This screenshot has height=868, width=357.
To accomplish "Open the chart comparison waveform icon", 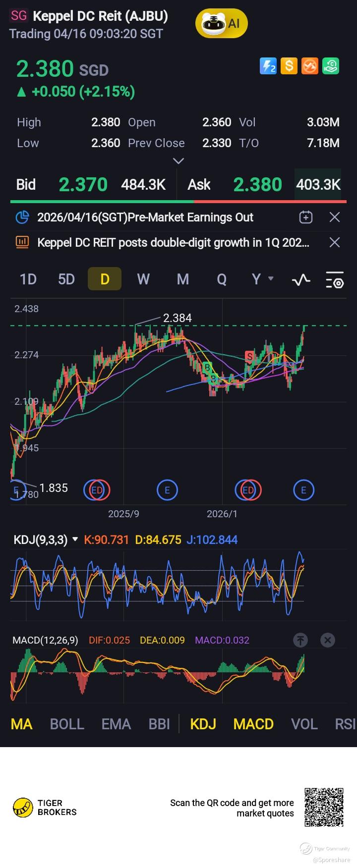I will pos(301,280).
